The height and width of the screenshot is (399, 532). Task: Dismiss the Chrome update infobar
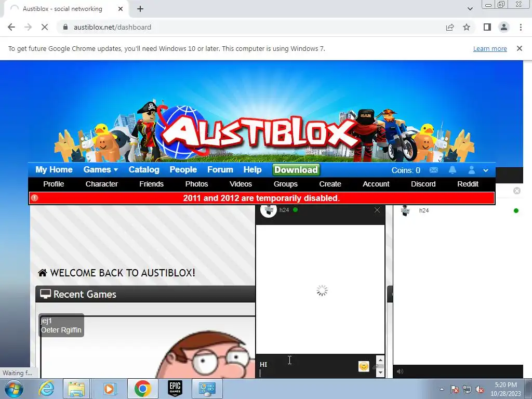coord(520,48)
